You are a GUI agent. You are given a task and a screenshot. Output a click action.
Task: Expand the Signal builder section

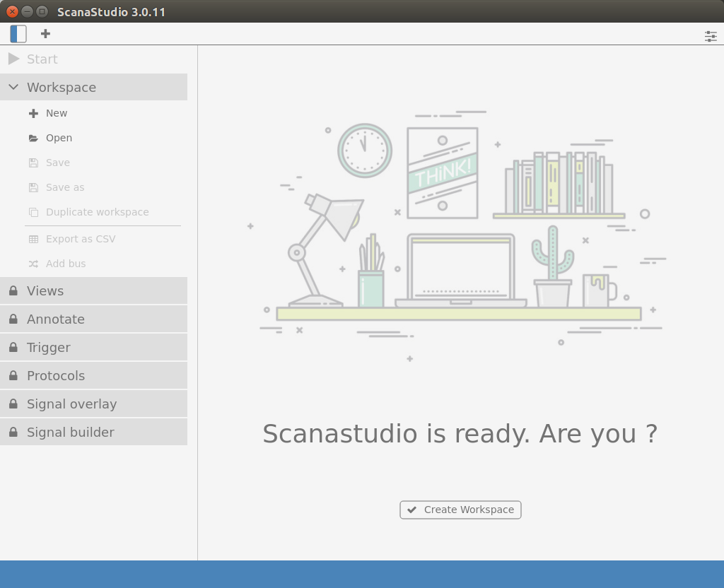click(94, 432)
